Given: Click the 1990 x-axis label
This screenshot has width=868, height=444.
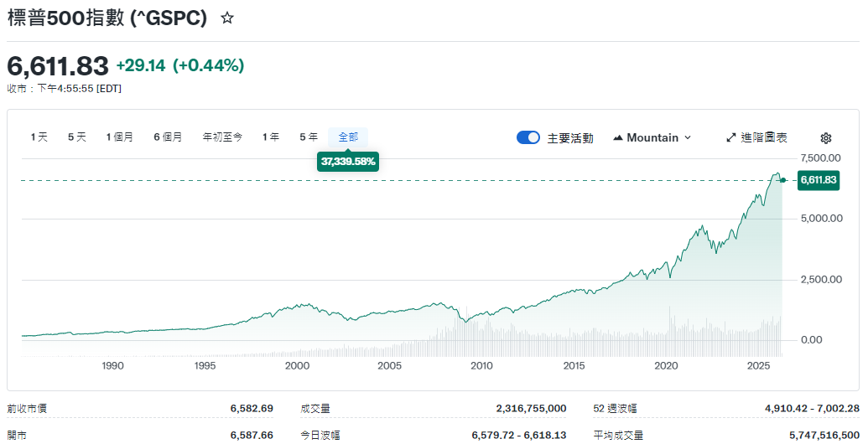Looking at the screenshot, I should pos(113,365).
